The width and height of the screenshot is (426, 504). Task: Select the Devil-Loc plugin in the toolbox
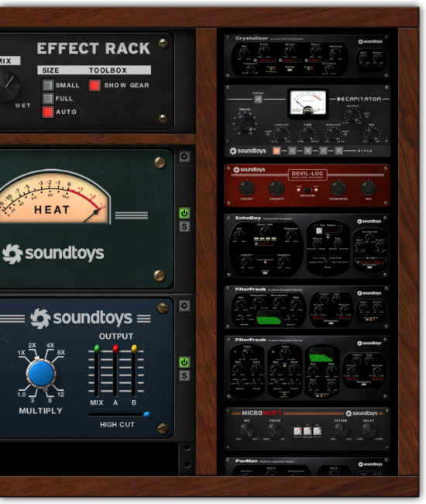tap(307, 185)
